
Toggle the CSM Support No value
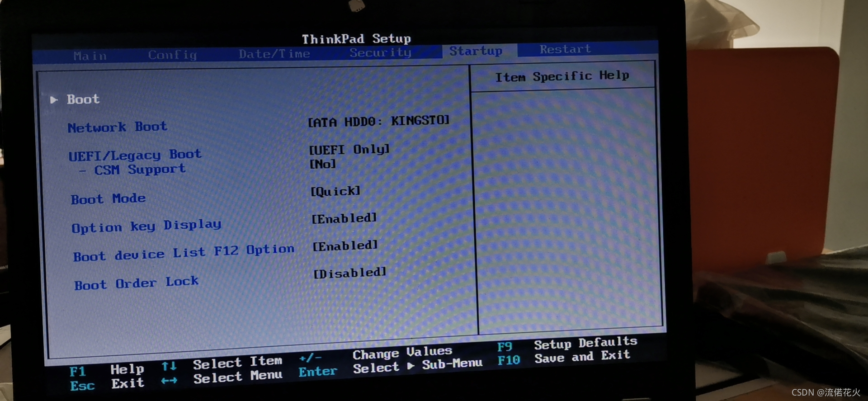[323, 164]
